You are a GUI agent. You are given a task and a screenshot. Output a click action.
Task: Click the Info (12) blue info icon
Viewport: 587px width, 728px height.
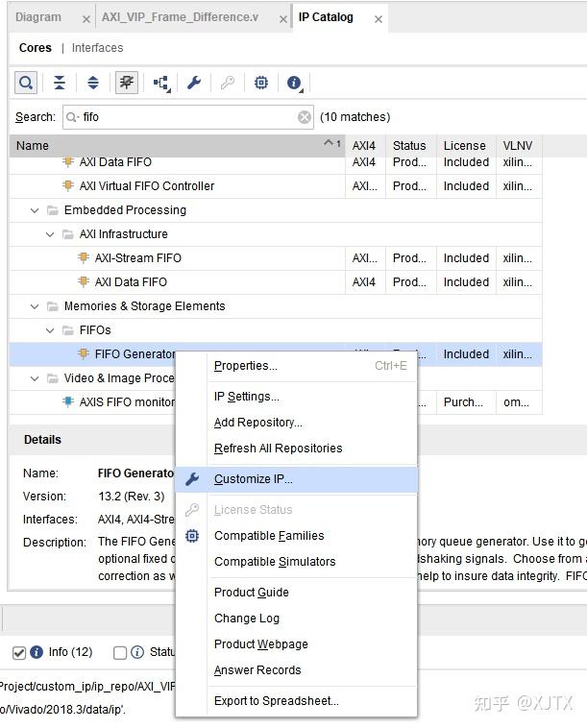point(37,652)
